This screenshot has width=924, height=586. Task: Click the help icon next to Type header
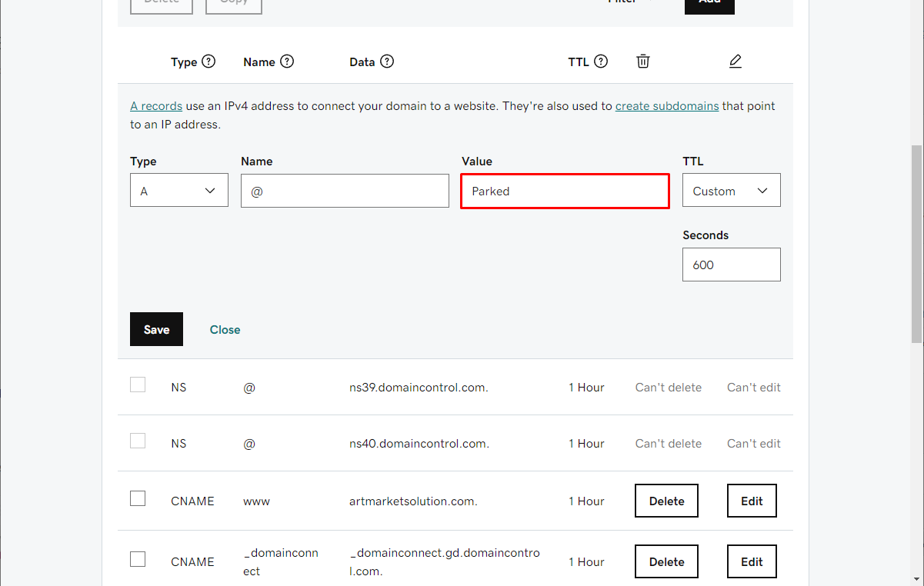pos(208,62)
